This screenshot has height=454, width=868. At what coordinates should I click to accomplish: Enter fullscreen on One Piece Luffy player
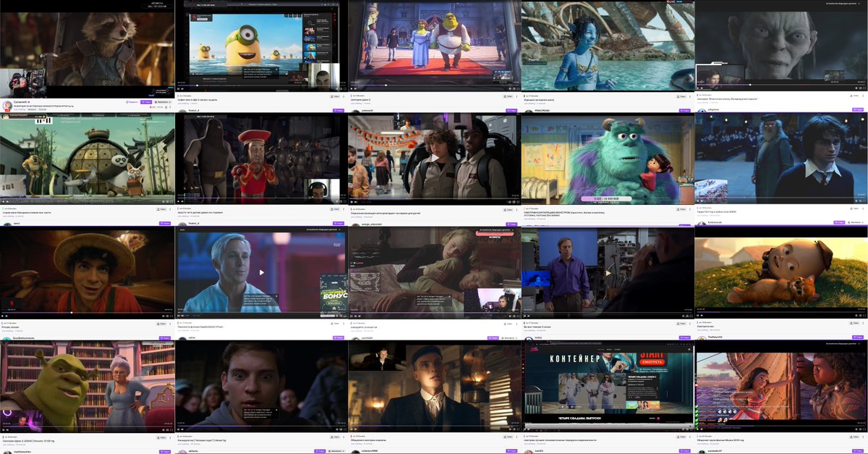(x=171, y=316)
